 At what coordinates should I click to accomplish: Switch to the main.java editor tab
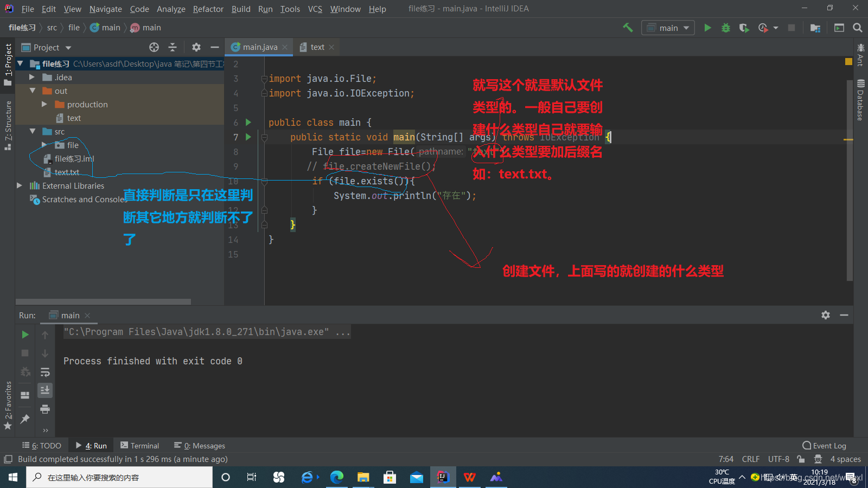(x=260, y=47)
